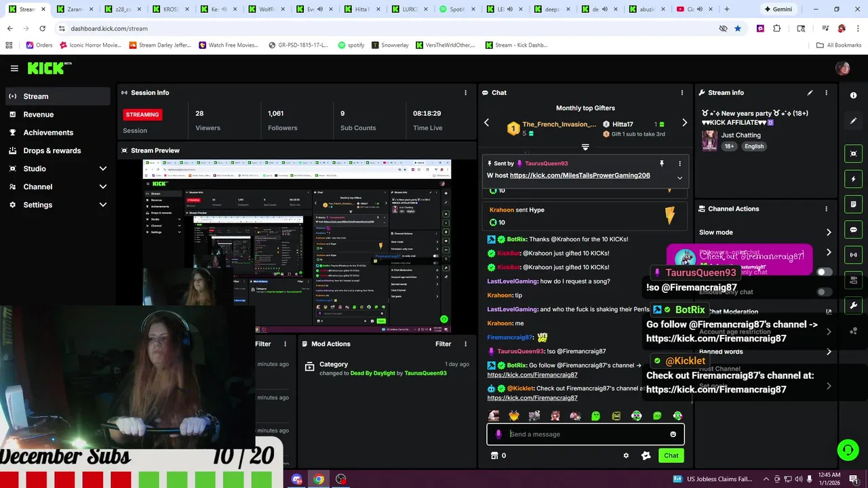Image resolution: width=868 pixels, height=488 pixels.
Task: Open Mod Actions Filter
Action: pyautogui.click(x=443, y=344)
